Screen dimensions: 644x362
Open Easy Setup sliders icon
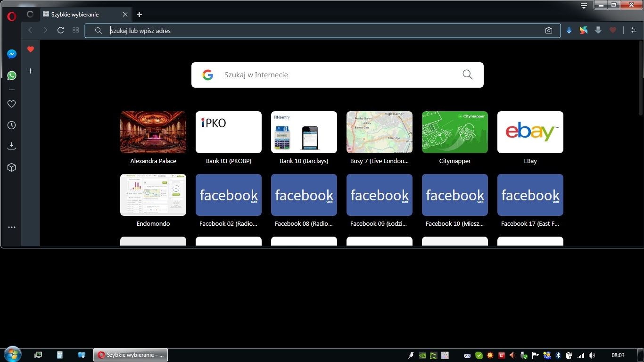tap(634, 30)
